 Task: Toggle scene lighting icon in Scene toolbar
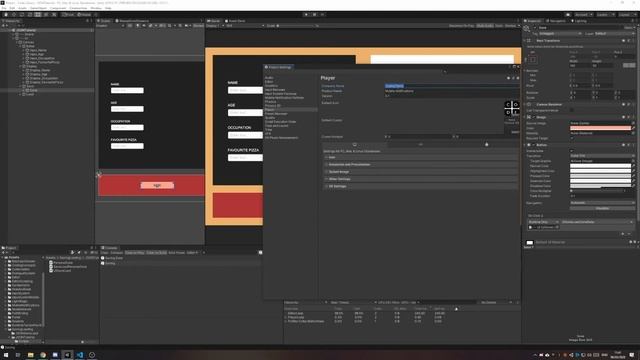pos(138,26)
